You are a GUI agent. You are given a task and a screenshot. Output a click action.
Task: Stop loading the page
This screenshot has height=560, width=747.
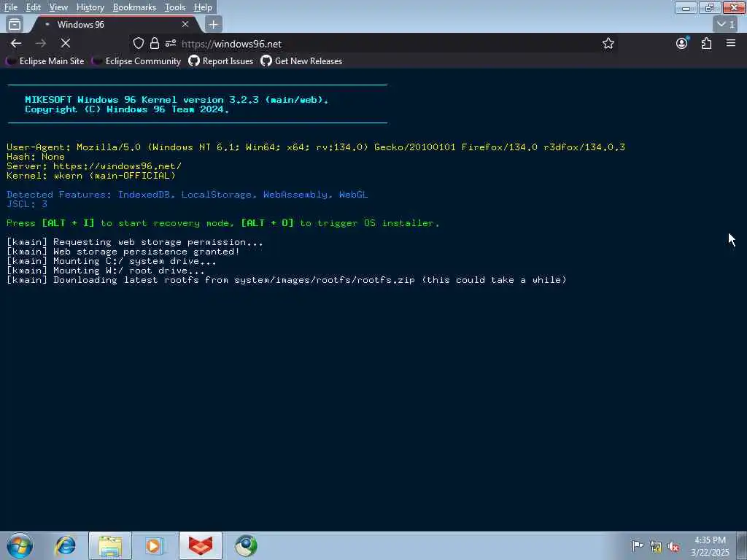pos(66,43)
